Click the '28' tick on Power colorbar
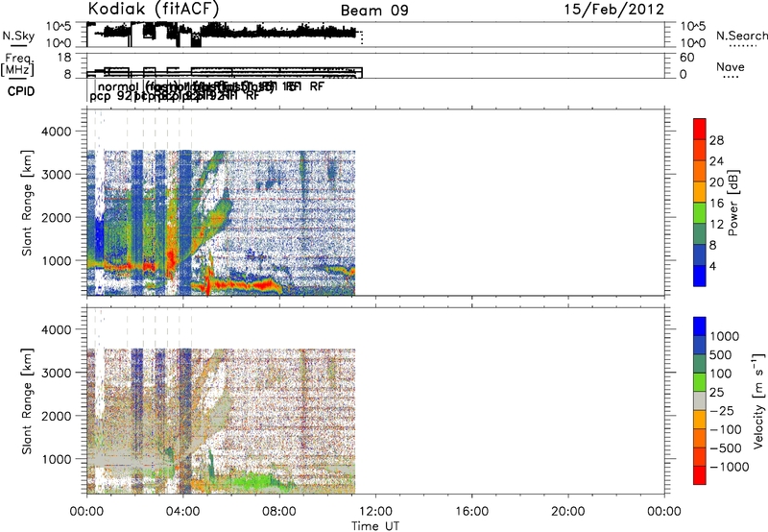Viewport: 768px width, 532px height. coord(716,140)
